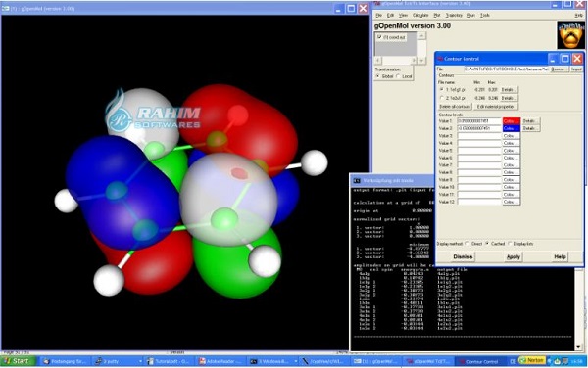Open the Run menu
The width and height of the screenshot is (588, 368).
(471, 16)
